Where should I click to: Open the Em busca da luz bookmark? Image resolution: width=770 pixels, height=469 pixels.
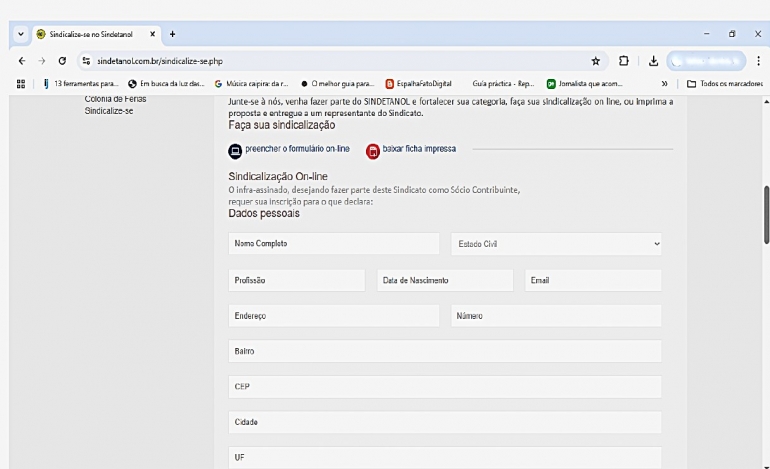(166, 84)
